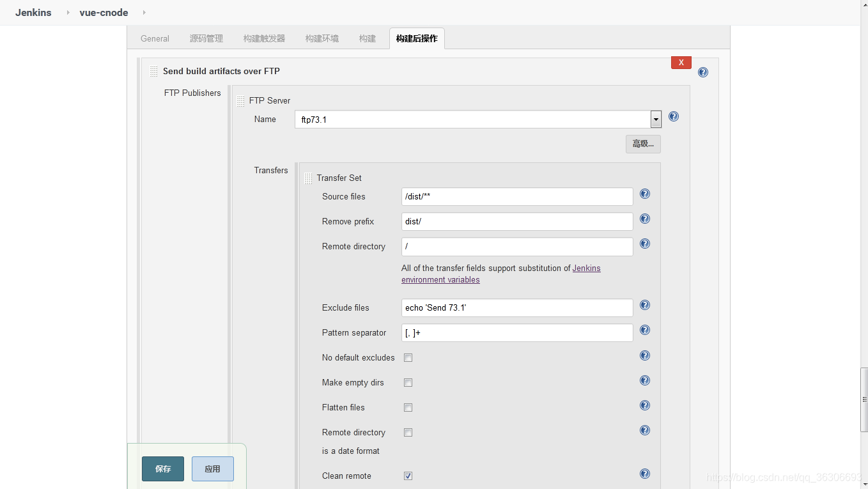This screenshot has width=868, height=489.
Task: Open the vue-cnode breadcrumb link
Action: pos(104,12)
